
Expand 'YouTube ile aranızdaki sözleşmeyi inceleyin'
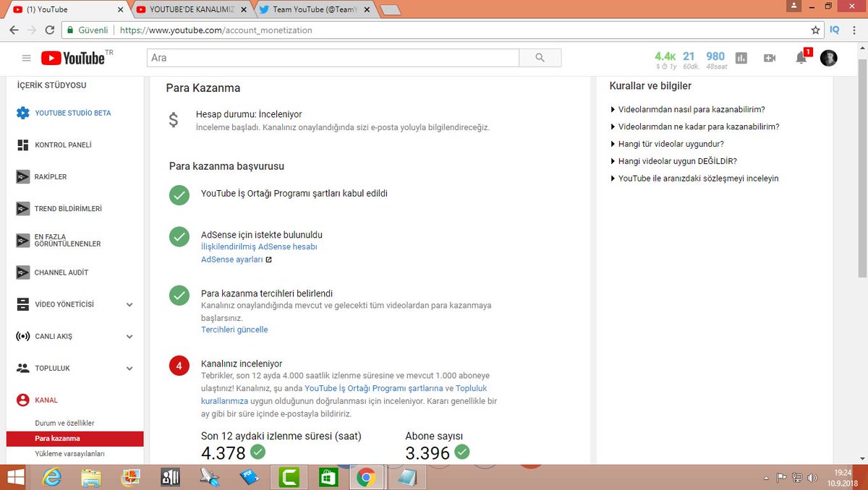pos(694,179)
